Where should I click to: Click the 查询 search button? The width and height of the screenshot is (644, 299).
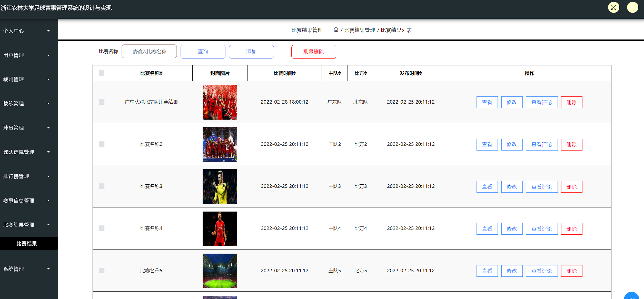pos(203,52)
